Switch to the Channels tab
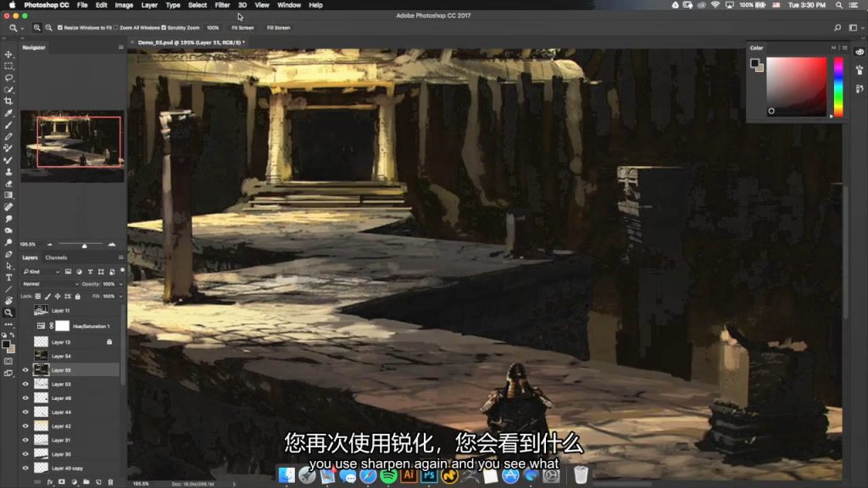The width and height of the screenshot is (868, 488). click(x=56, y=258)
